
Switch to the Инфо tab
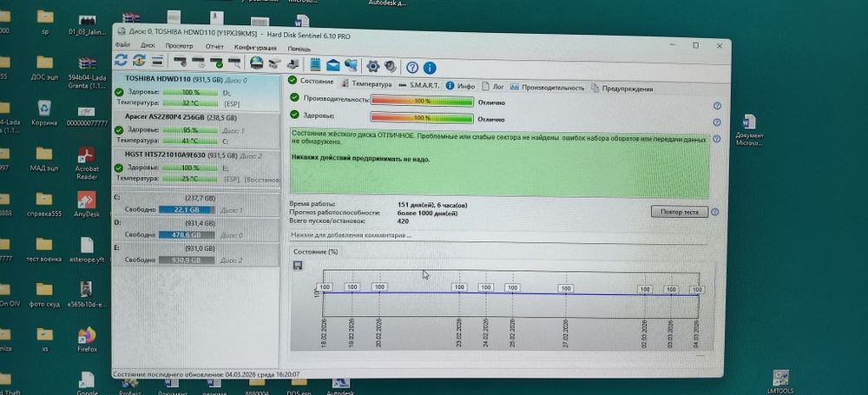coord(461,86)
